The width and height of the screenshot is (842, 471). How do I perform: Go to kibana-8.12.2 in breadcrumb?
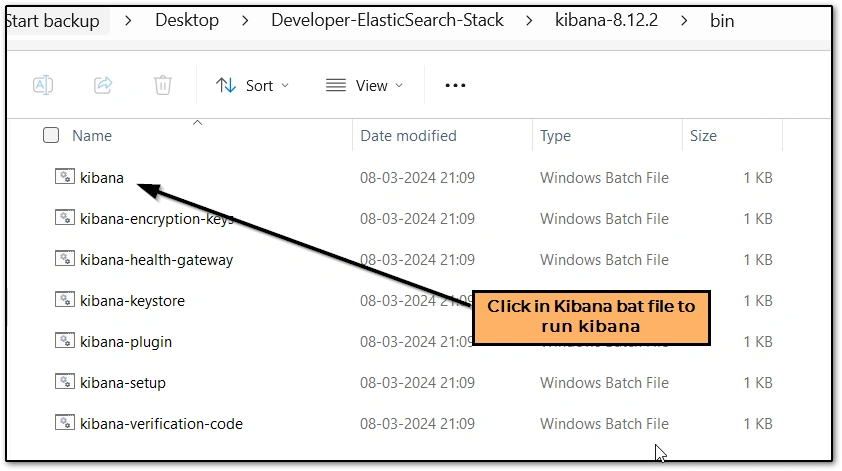pyautogui.click(x=606, y=20)
